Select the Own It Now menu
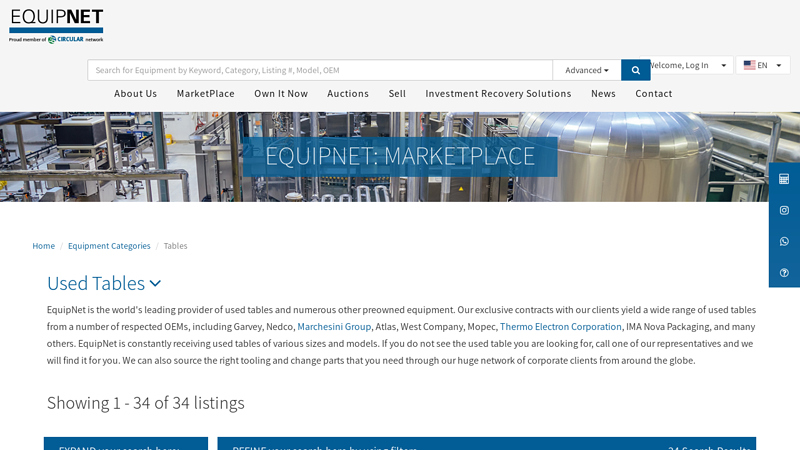This screenshot has width=800, height=450. point(281,94)
